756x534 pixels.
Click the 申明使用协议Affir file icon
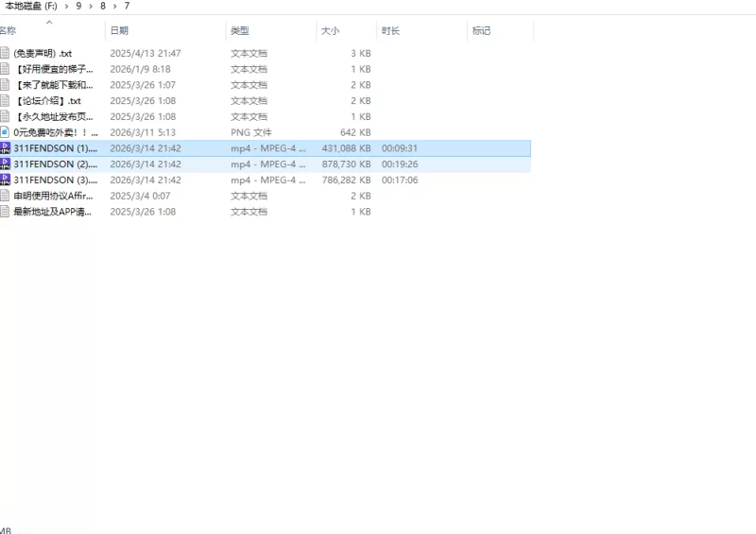5,196
